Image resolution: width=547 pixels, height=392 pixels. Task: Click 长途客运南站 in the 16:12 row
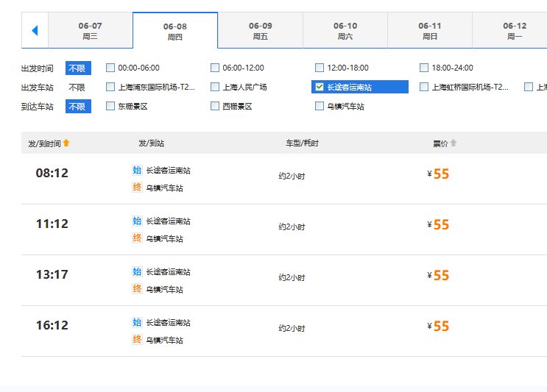coord(168,322)
